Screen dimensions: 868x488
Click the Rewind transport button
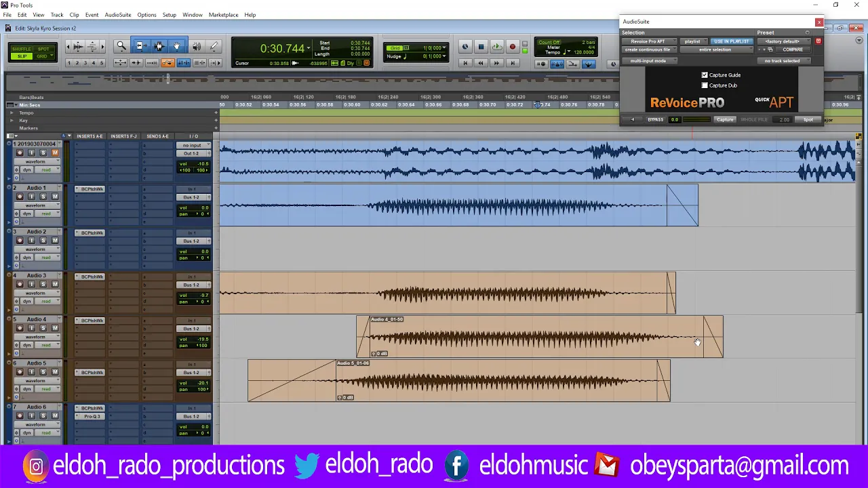(x=481, y=63)
